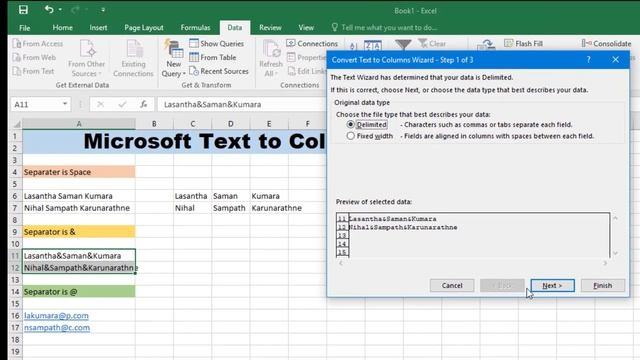The width and height of the screenshot is (640, 360).
Task: Click preview scroll down arrow
Action: point(615,253)
